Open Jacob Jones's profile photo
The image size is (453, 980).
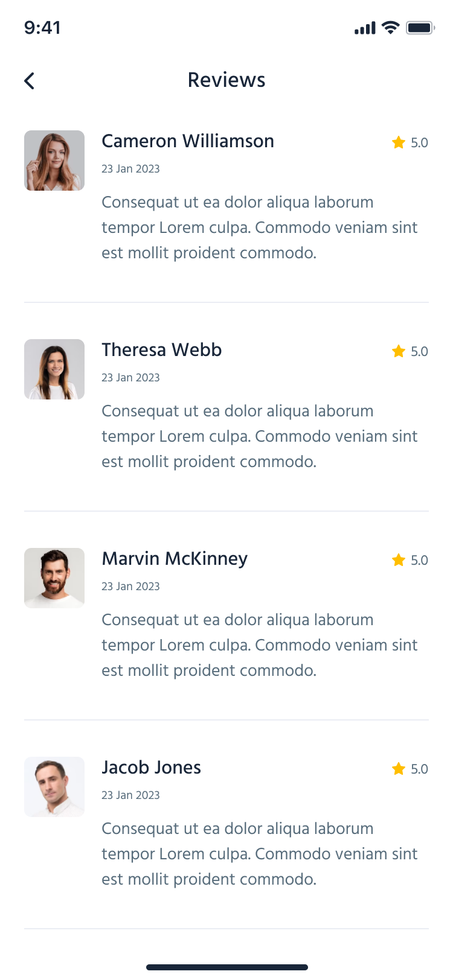coord(54,787)
